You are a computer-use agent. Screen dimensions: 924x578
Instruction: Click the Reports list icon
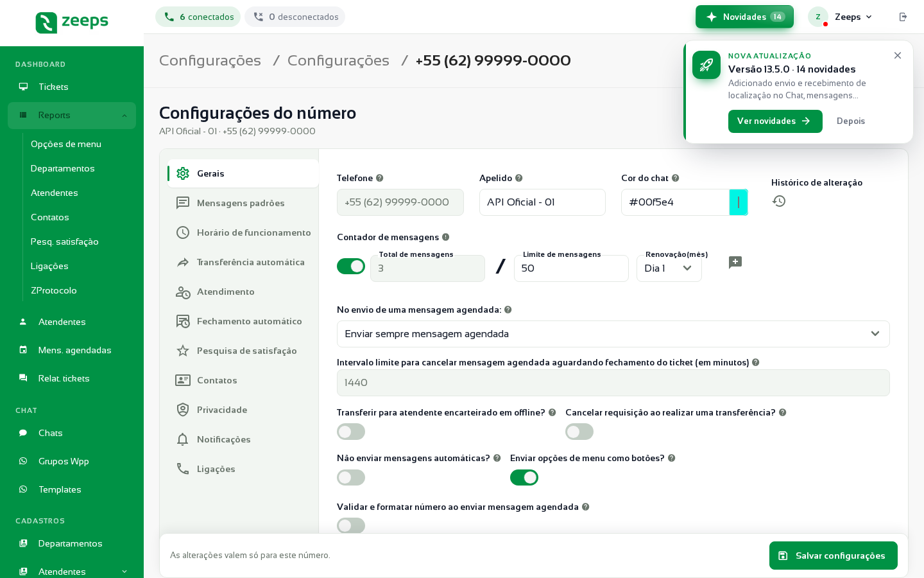[x=23, y=115]
